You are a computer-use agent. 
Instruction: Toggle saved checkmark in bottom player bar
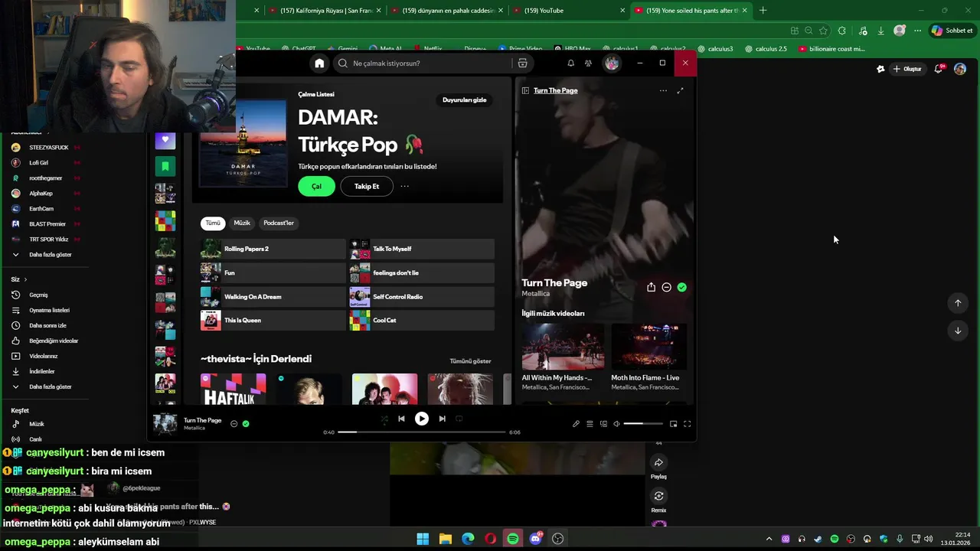click(245, 423)
